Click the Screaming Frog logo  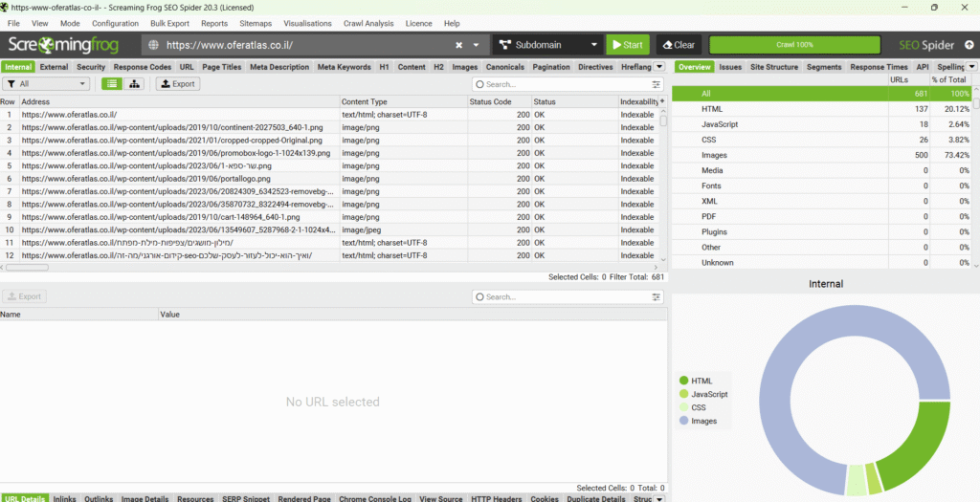63,45
